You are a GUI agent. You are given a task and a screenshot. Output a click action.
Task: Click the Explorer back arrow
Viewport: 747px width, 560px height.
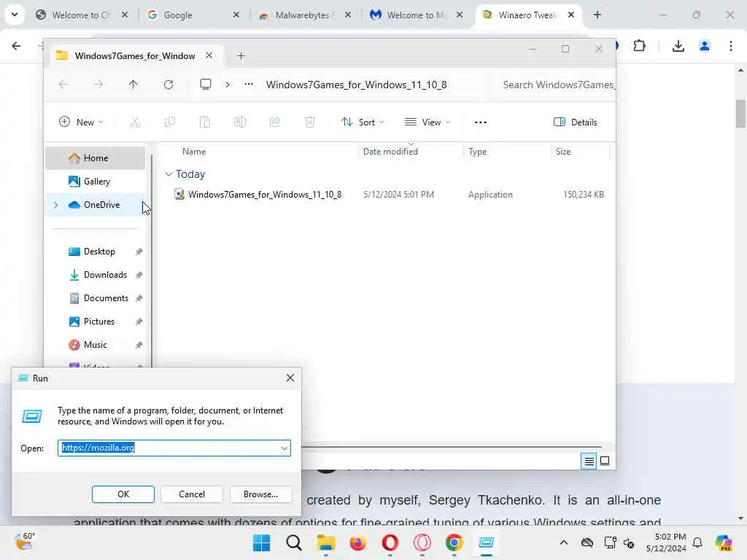[63, 85]
